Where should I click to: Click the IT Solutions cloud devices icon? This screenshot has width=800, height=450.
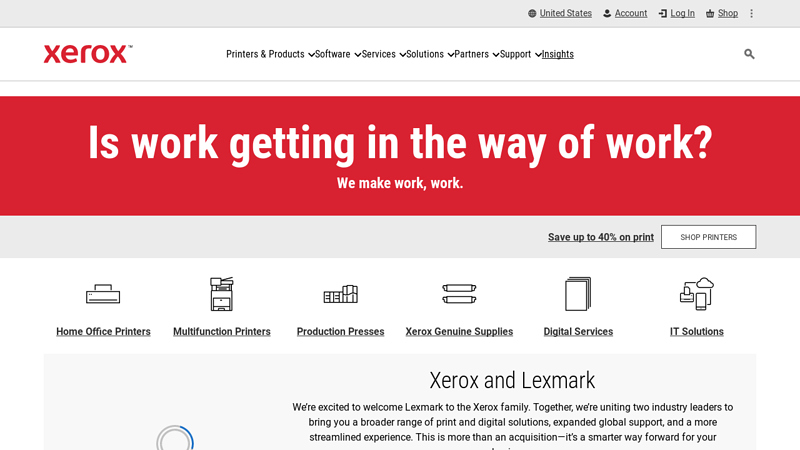697,294
